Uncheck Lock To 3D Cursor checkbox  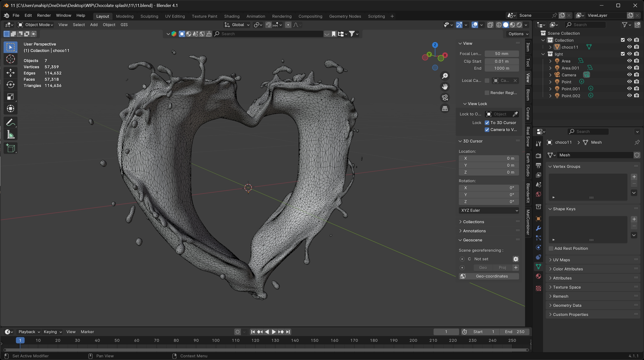point(487,123)
